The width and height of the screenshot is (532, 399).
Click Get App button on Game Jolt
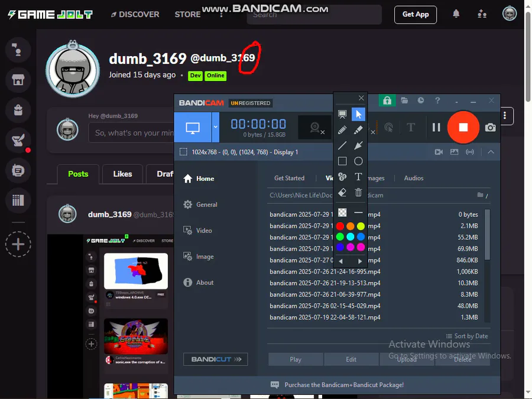point(416,15)
